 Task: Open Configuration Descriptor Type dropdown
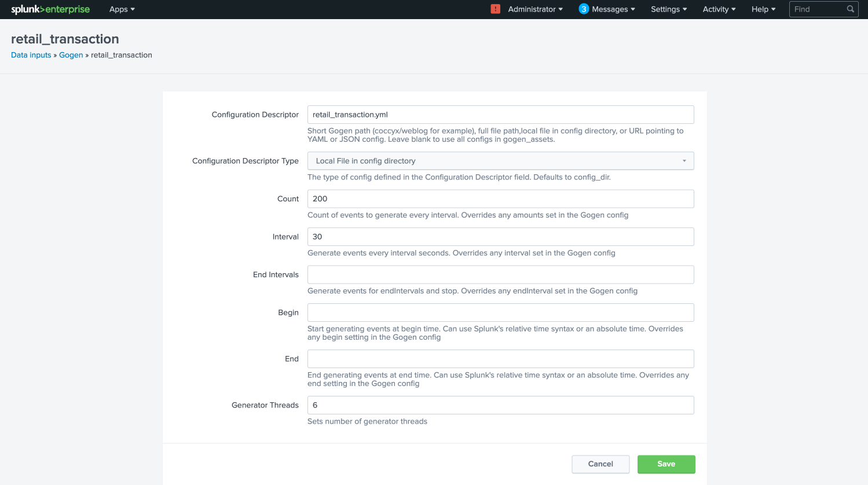[500, 161]
